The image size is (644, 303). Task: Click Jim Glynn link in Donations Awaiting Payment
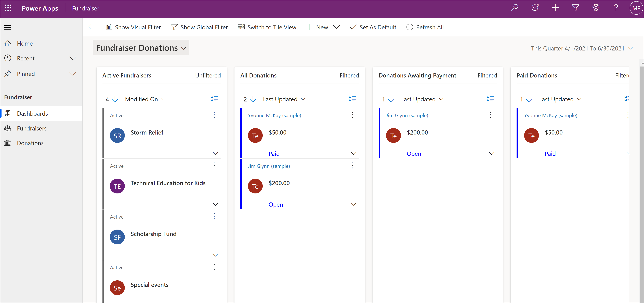click(406, 115)
